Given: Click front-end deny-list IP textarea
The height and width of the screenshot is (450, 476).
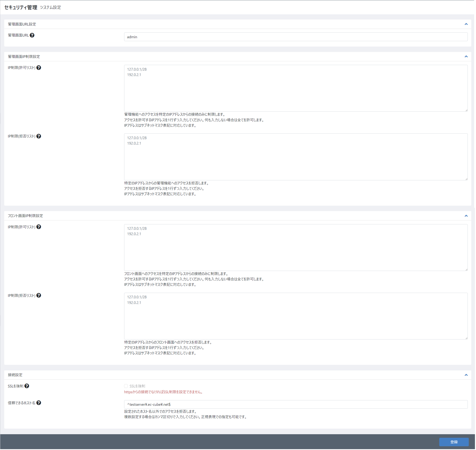Looking at the screenshot, I should [x=296, y=316].
